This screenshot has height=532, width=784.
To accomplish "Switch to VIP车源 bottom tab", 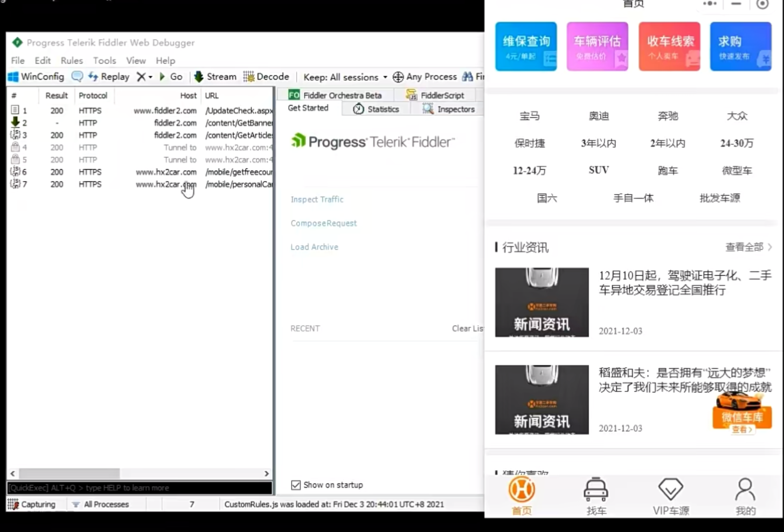I will [x=671, y=496].
